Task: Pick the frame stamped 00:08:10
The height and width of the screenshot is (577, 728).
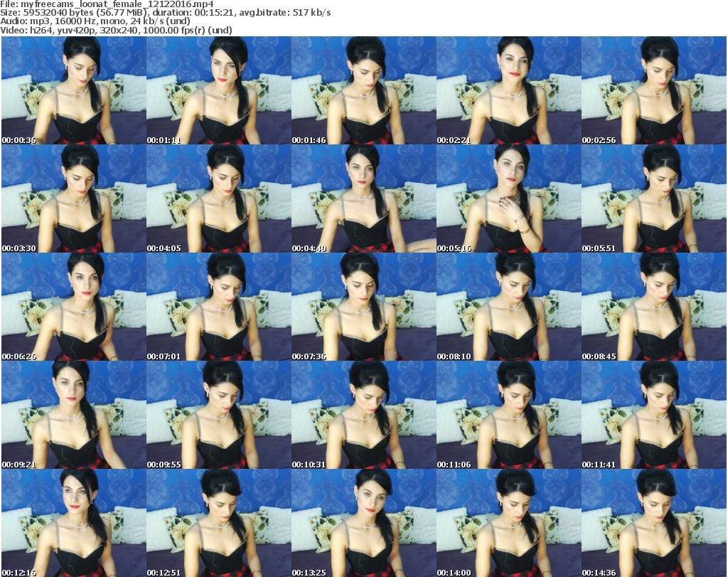Action: 509,307
